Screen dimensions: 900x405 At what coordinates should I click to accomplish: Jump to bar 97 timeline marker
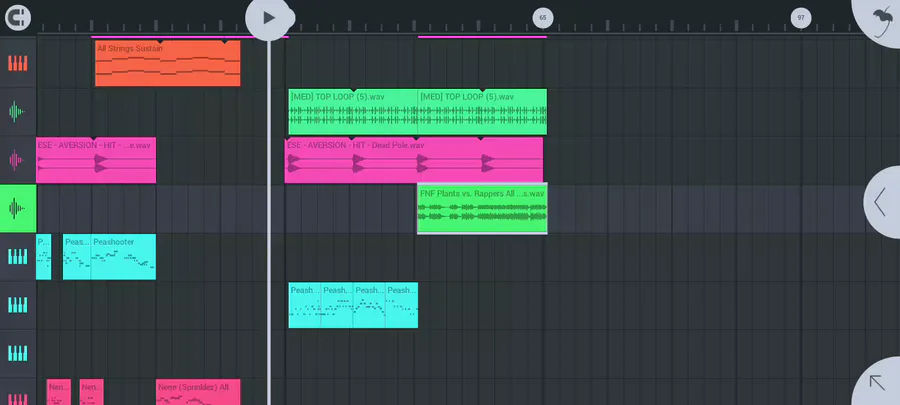pos(801,18)
